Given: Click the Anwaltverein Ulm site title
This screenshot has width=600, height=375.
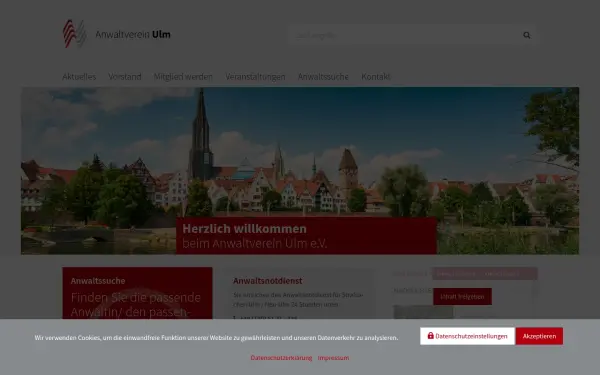Looking at the screenshot, I should pyautogui.click(x=133, y=34).
